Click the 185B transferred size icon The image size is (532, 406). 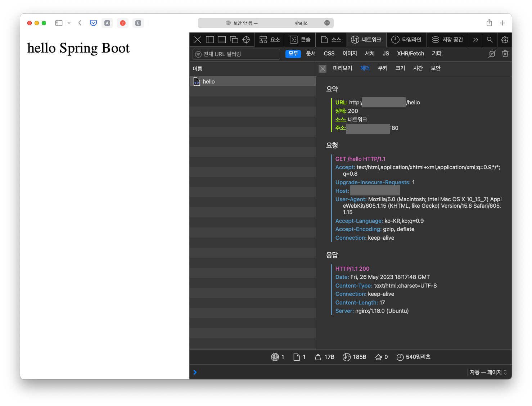tap(347, 357)
